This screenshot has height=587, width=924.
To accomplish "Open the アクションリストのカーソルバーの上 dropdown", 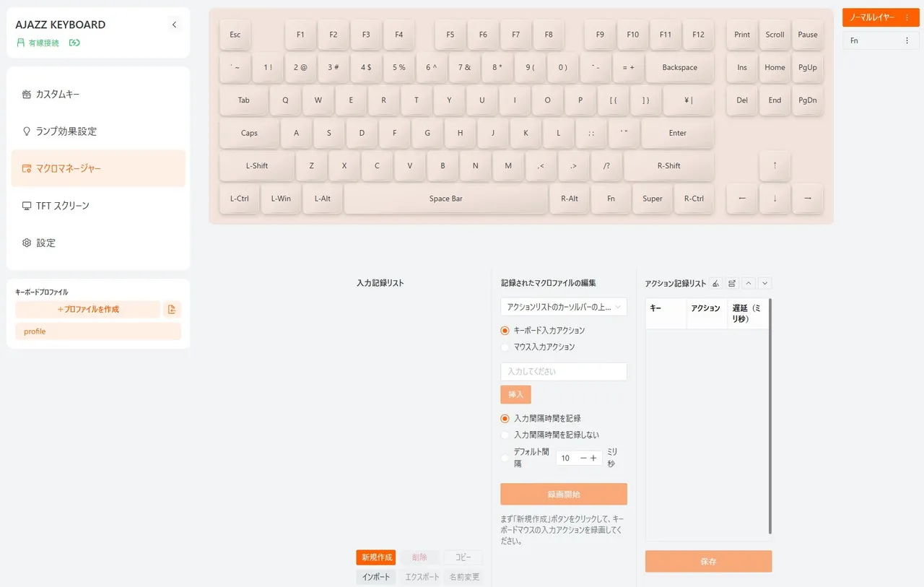I will pos(563,307).
